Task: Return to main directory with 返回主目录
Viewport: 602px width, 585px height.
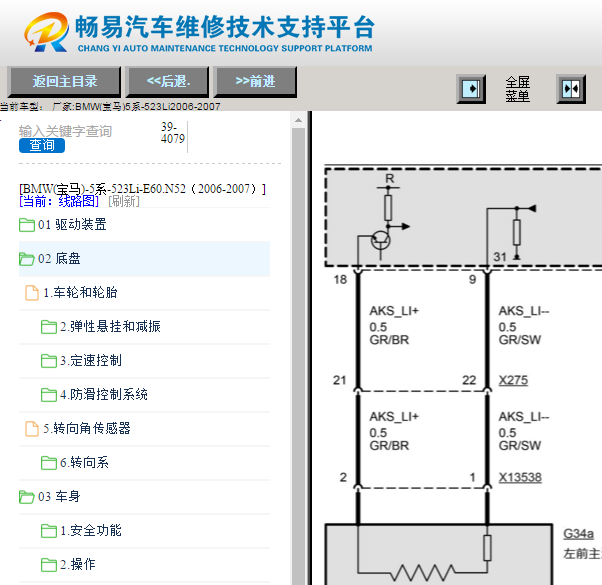Action: pyautogui.click(x=64, y=81)
